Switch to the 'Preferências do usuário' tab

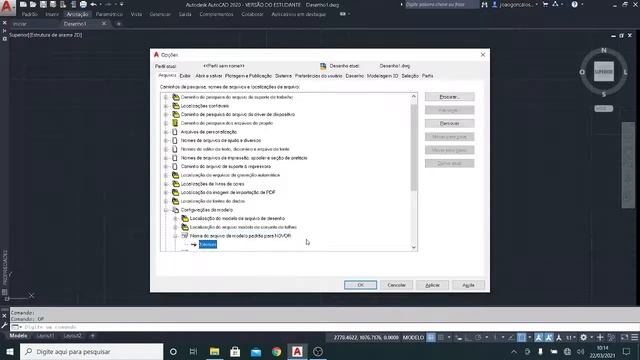pos(318,76)
